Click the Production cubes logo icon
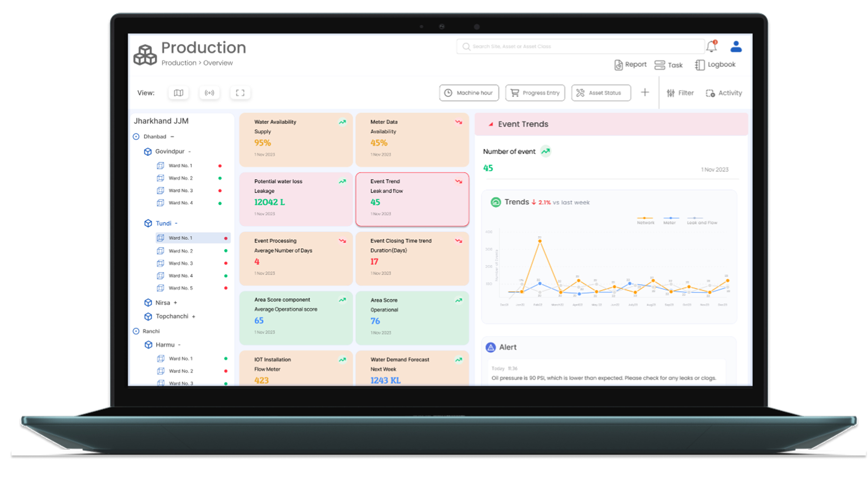Screen dimensions: 868x492 point(145,55)
